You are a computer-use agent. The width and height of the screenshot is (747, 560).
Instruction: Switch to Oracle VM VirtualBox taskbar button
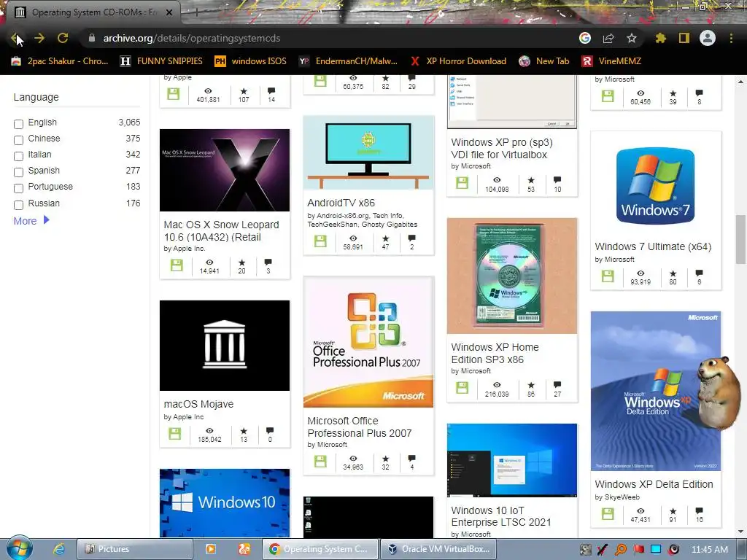(438, 549)
